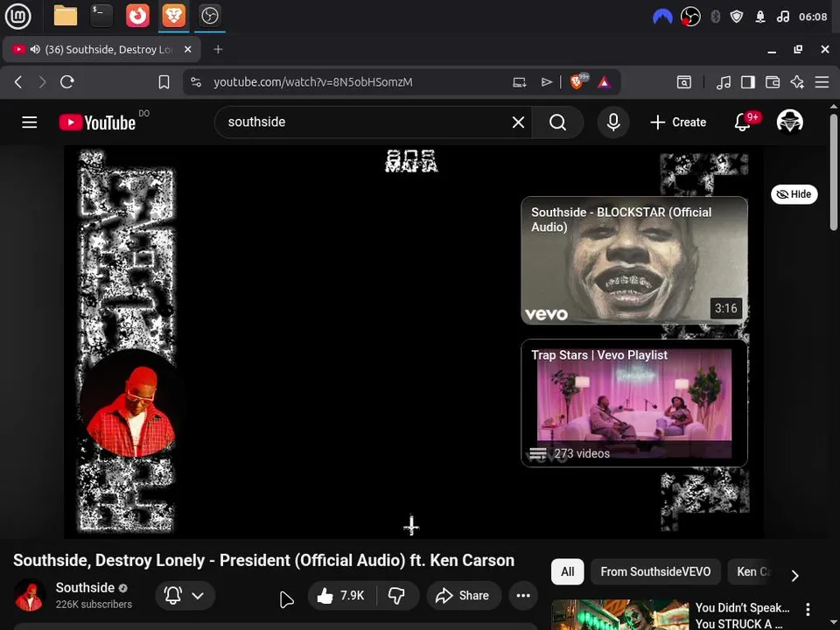The image size is (840, 630).
Task: Click the OBS recording tray icon
Action: [x=690, y=17]
